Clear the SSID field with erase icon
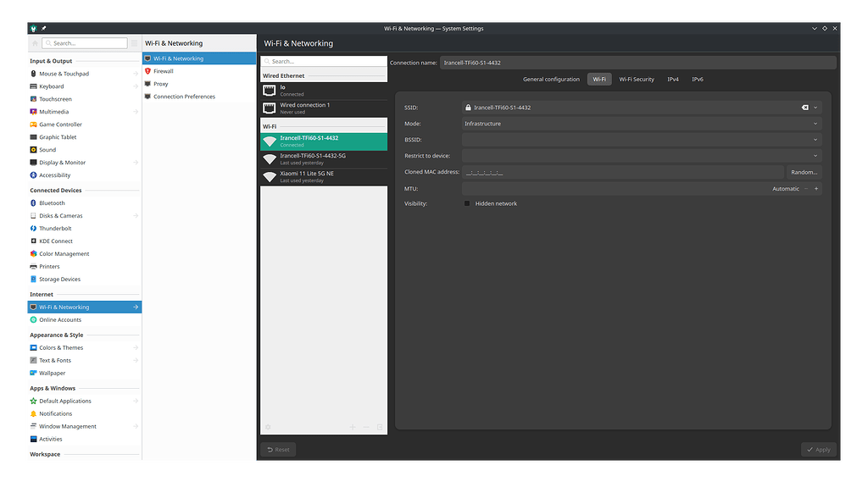868x493 pixels. pos(805,108)
